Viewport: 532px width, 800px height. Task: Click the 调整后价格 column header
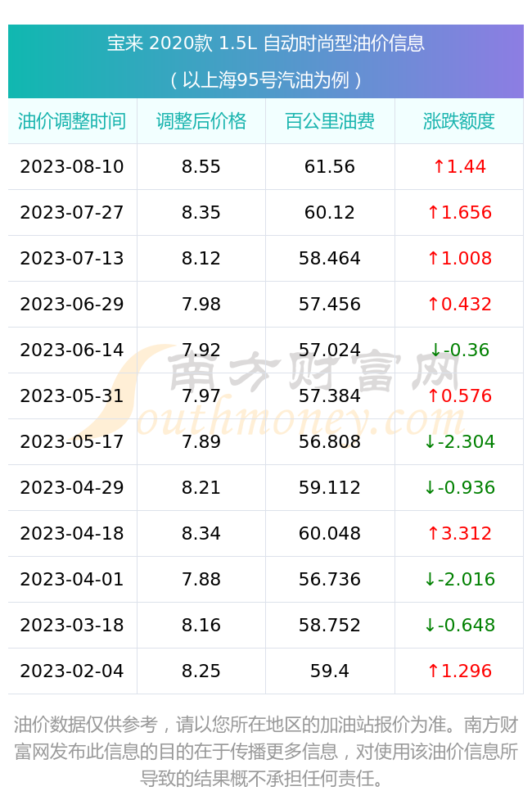[201, 121]
